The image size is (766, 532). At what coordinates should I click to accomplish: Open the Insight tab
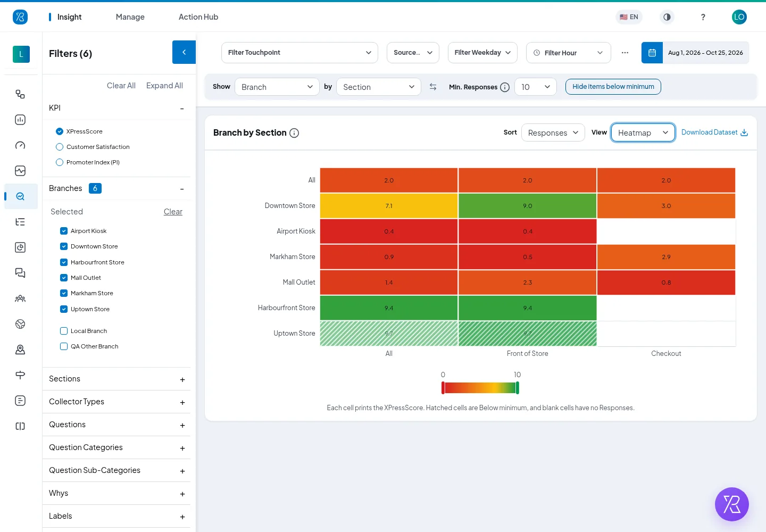[69, 17]
